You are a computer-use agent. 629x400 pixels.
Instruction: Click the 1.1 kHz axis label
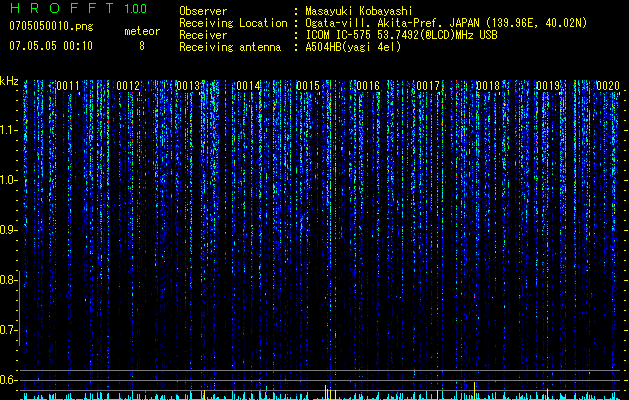pyautogui.click(x=8, y=130)
